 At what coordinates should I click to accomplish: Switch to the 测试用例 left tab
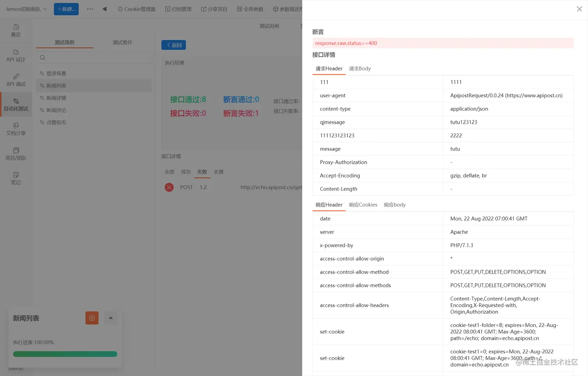click(65, 42)
